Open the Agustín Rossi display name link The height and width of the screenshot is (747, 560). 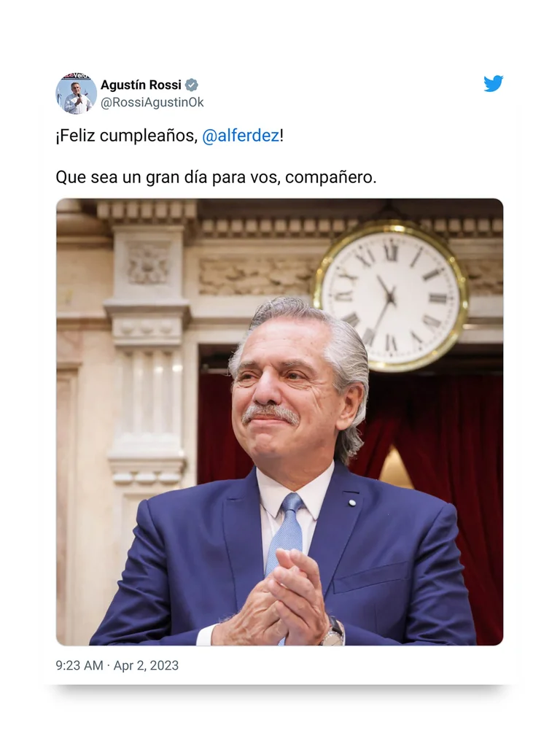pos(141,85)
